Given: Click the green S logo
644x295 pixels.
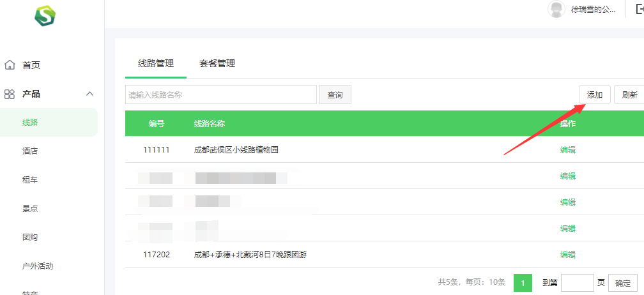Looking at the screenshot, I should click(x=45, y=15).
